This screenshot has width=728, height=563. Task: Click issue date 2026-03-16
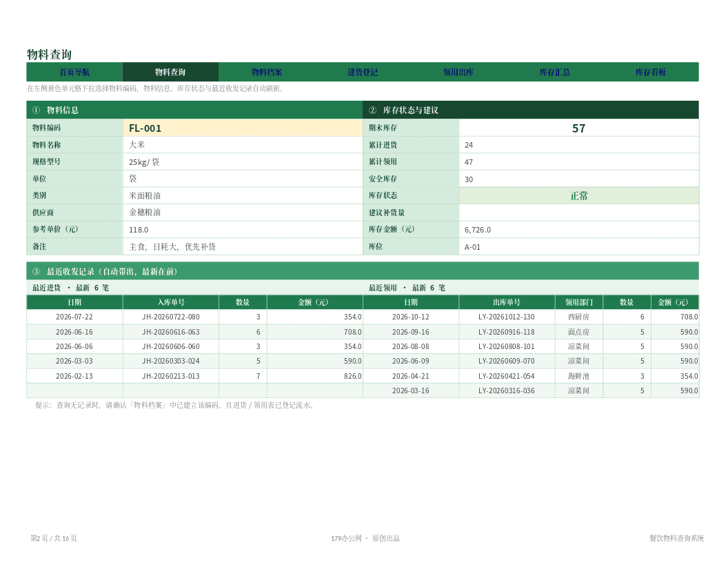[x=410, y=391]
